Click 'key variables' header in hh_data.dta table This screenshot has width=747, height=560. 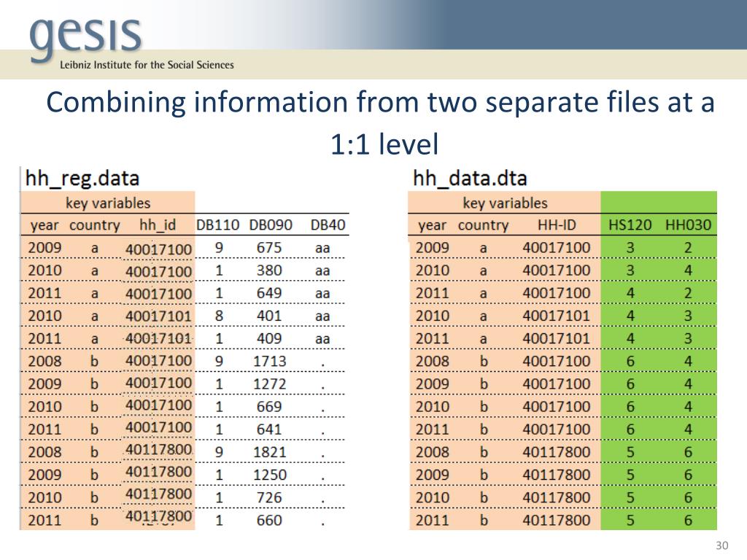tap(505, 203)
